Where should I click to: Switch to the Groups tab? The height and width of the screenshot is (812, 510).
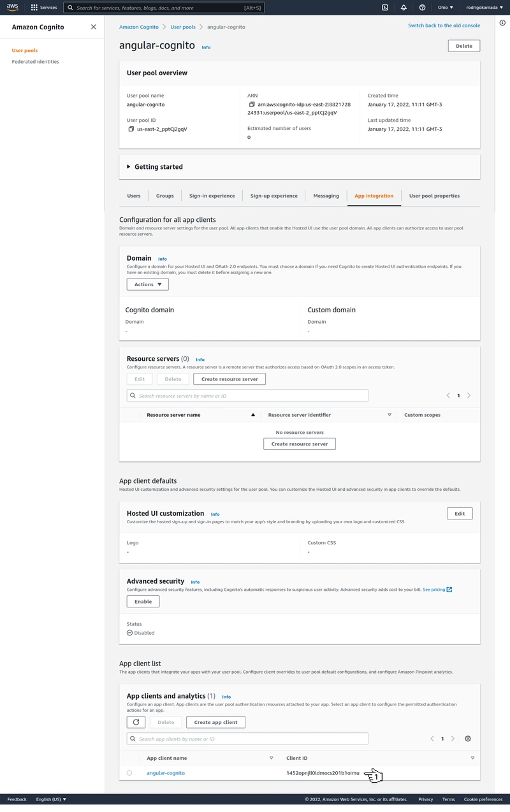(165, 196)
